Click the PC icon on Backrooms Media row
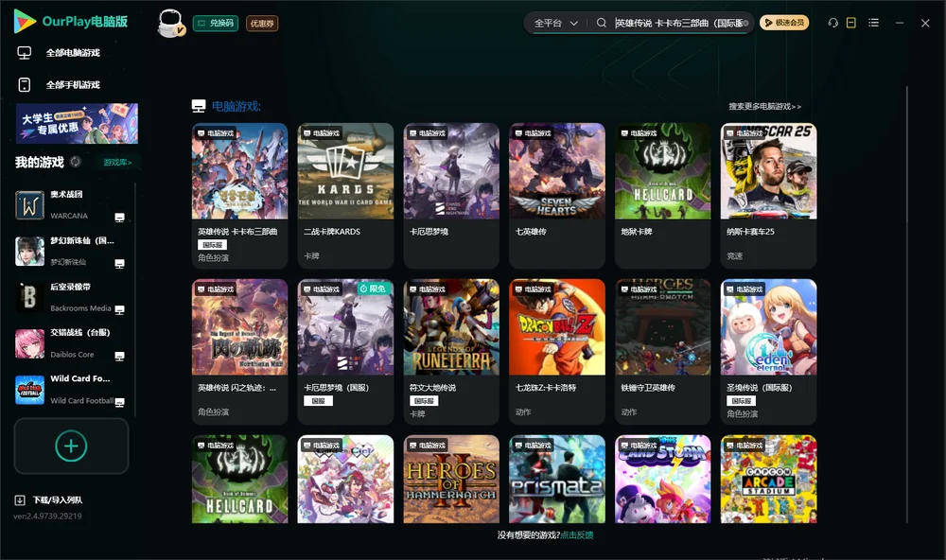This screenshot has width=946, height=560. tap(119, 310)
